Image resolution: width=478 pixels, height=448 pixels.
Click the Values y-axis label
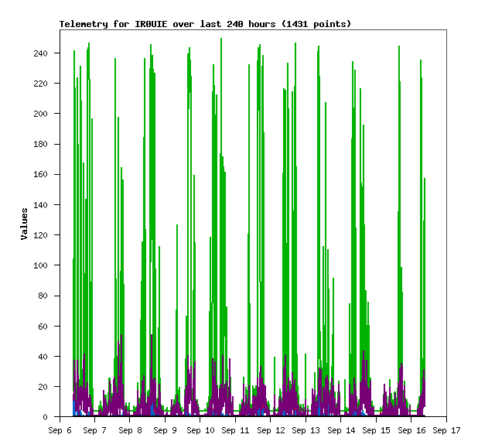click(25, 224)
